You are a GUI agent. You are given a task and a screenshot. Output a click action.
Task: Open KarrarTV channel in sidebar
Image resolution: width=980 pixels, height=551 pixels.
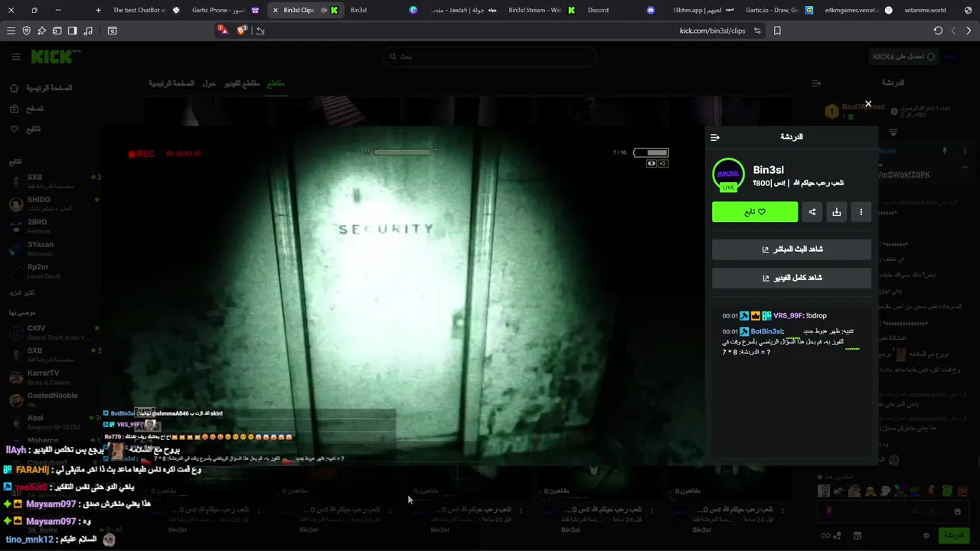point(54,377)
